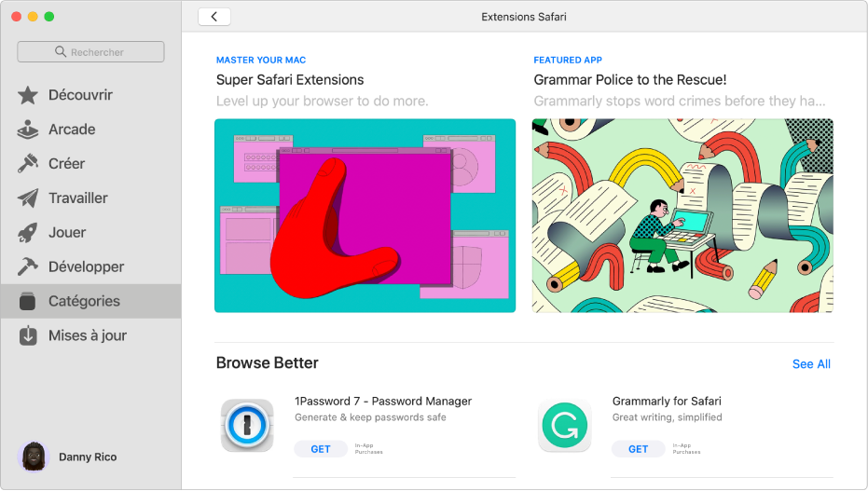Open Danny Rico account name

click(x=88, y=457)
